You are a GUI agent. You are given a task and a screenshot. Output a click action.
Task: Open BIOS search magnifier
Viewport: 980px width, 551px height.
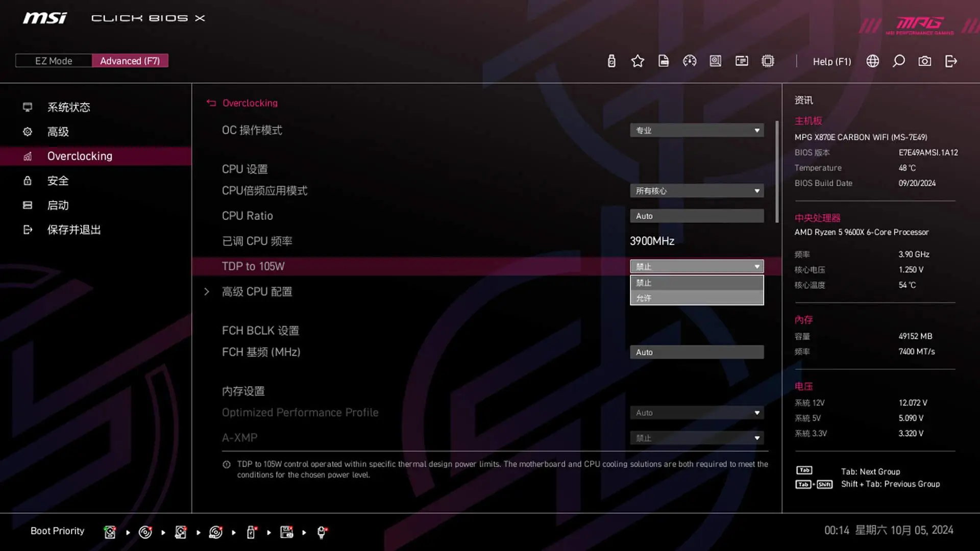(899, 61)
